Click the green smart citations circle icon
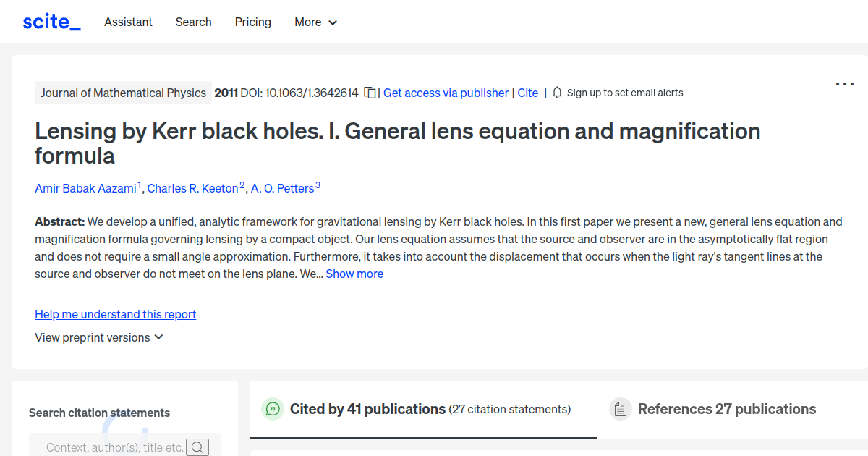The height and width of the screenshot is (456, 868). (273, 409)
